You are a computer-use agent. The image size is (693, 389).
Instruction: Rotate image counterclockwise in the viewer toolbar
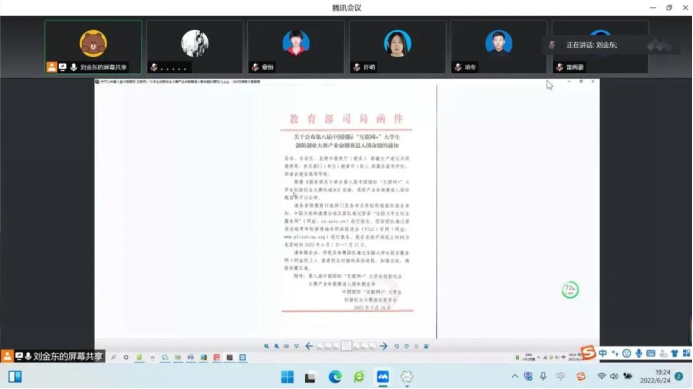click(396, 346)
